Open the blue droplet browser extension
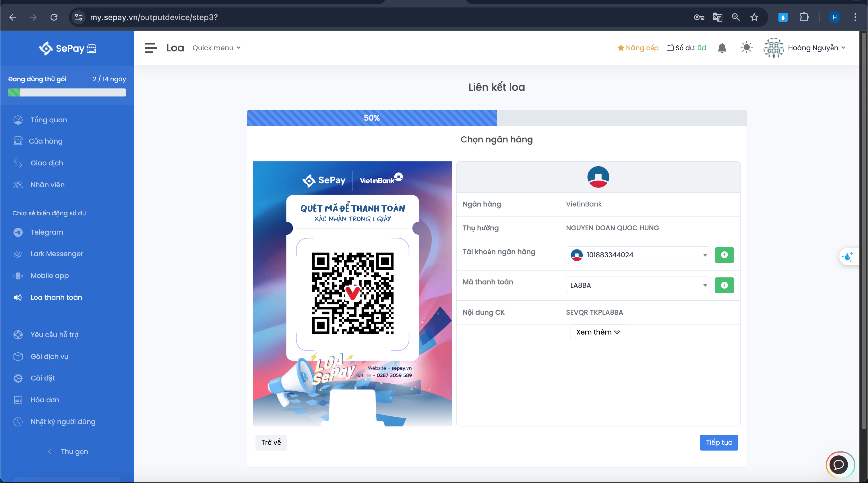Viewport: 868px width, 483px height. (x=782, y=17)
